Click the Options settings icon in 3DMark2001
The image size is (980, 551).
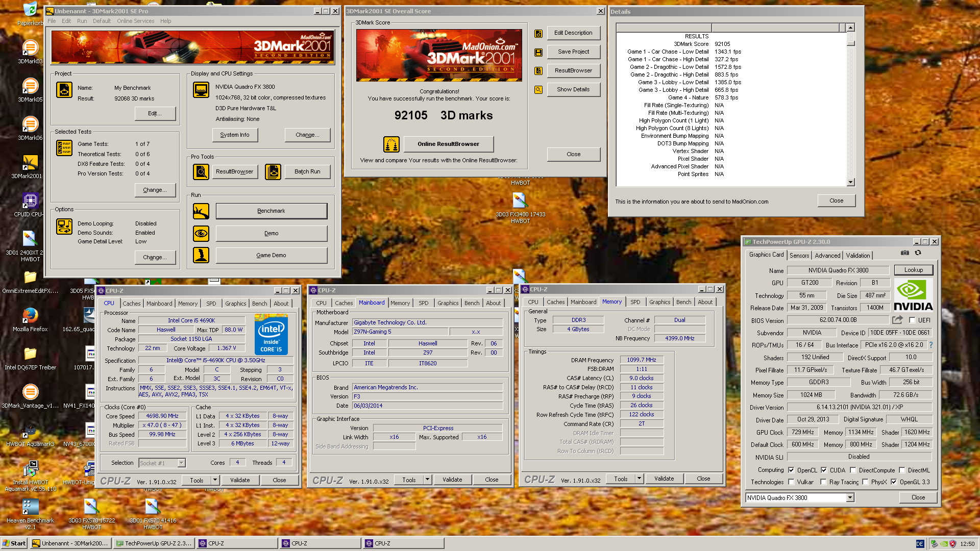tap(64, 227)
